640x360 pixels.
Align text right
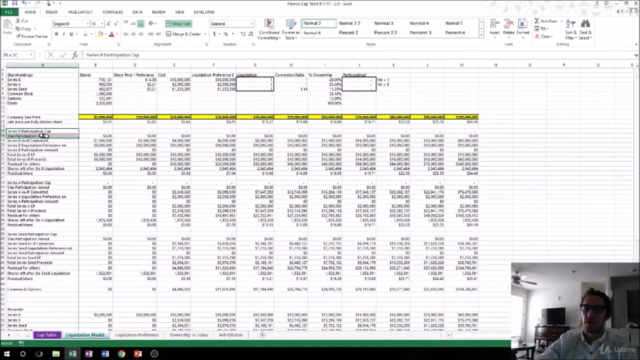[x=140, y=34]
